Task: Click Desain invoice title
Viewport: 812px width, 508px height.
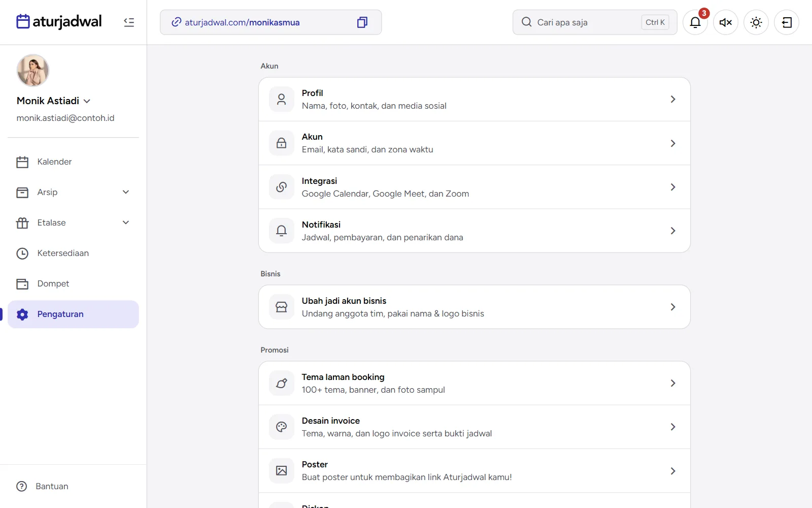Action: [x=330, y=421]
